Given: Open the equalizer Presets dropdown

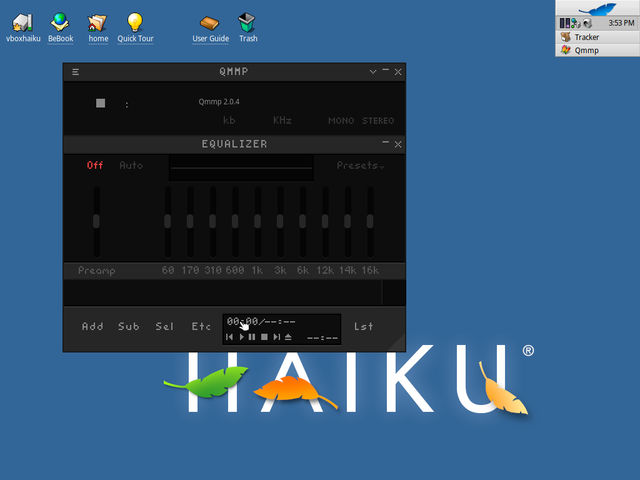Looking at the screenshot, I should click(360, 165).
